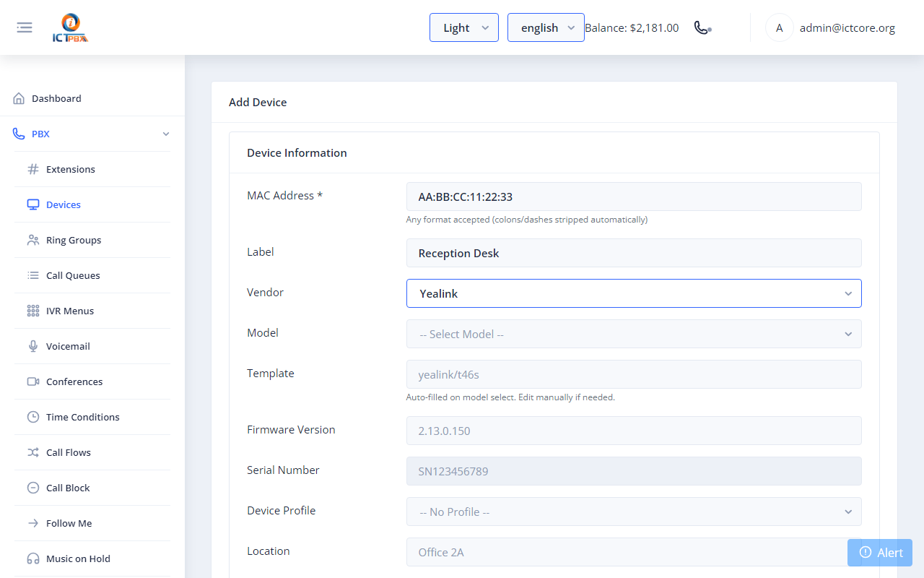Open the english language dropdown
This screenshot has height=578, width=924.
[x=546, y=27]
